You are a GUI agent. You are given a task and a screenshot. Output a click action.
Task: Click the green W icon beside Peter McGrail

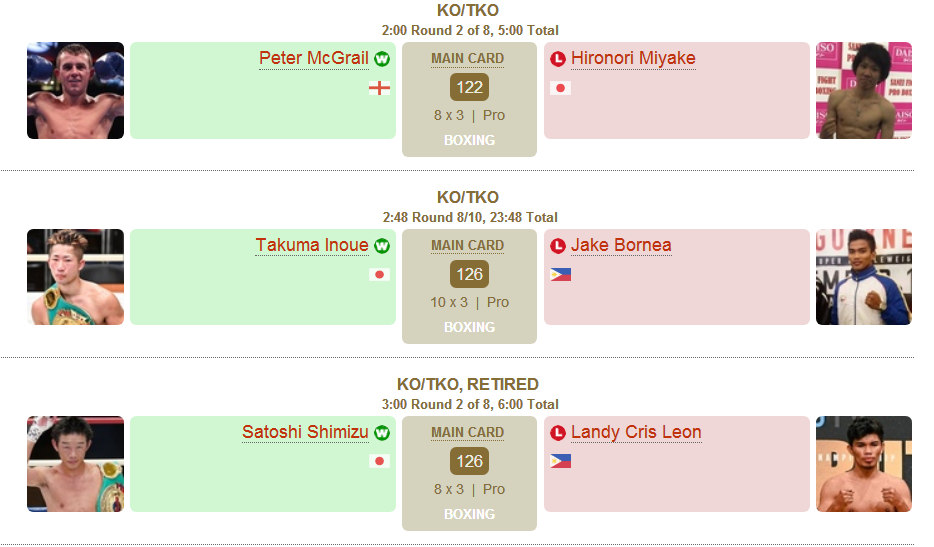tap(382, 59)
